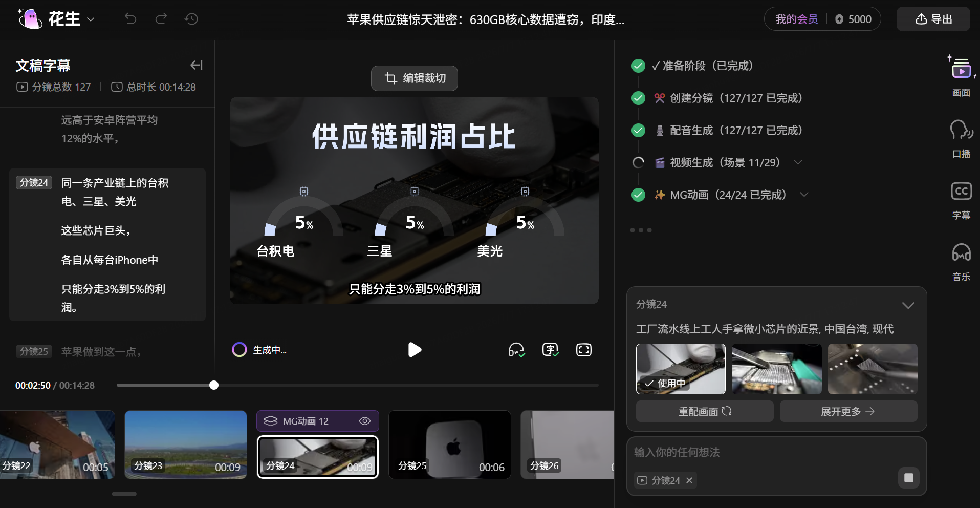The width and height of the screenshot is (980, 508).
Task: Undo the last action
Action: (x=130, y=19)
